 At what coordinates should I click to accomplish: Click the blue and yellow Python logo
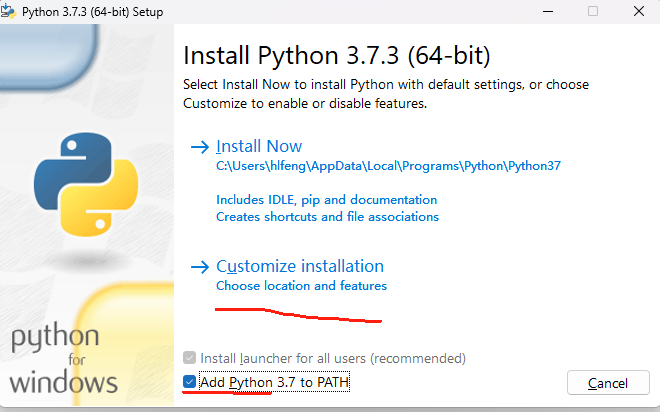coord(86,184)
